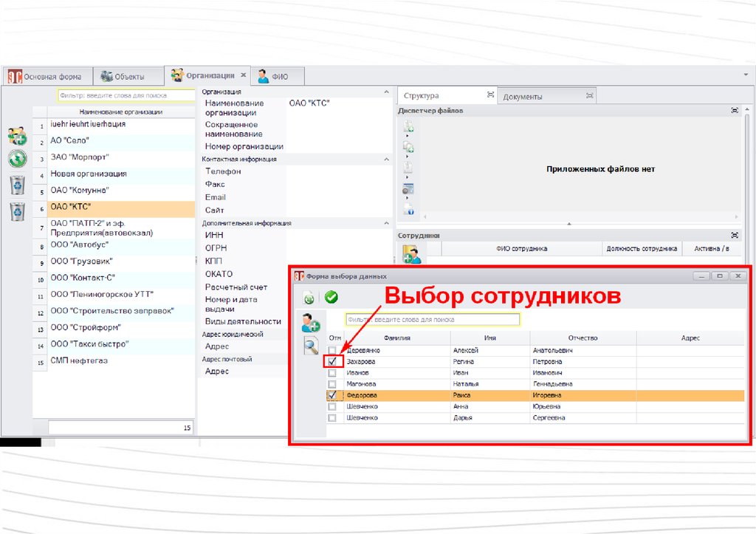
Task: Click the green confirm checkmark in selection form
Action: click(331, 297)
